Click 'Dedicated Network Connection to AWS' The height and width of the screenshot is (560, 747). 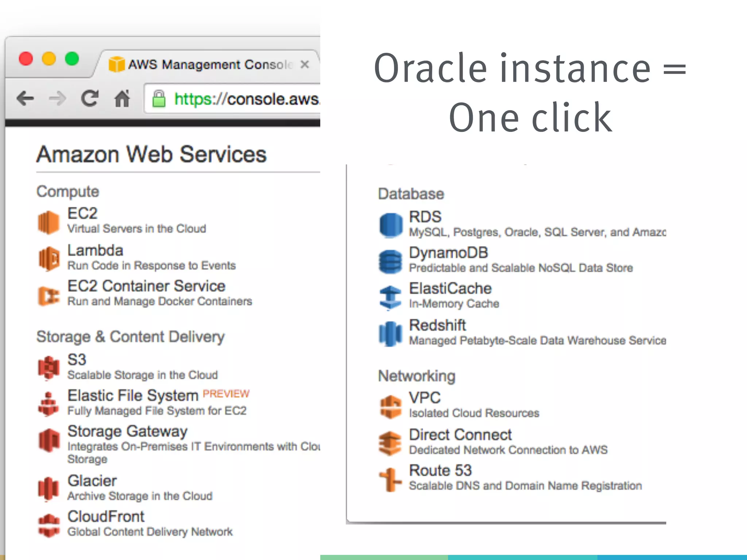(x=508, y=450)
